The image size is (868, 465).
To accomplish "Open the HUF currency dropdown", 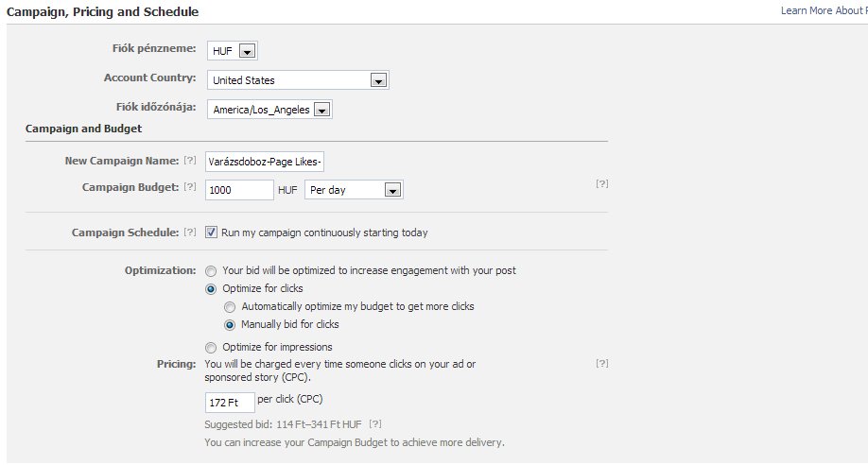I will pos(247,51).
